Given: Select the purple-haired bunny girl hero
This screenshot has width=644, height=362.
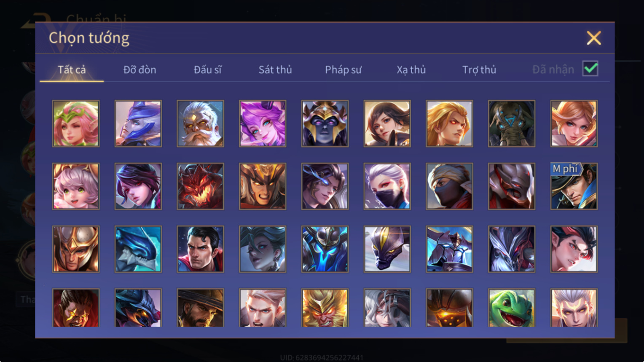Looking at the screenshot, I should 263,123.
